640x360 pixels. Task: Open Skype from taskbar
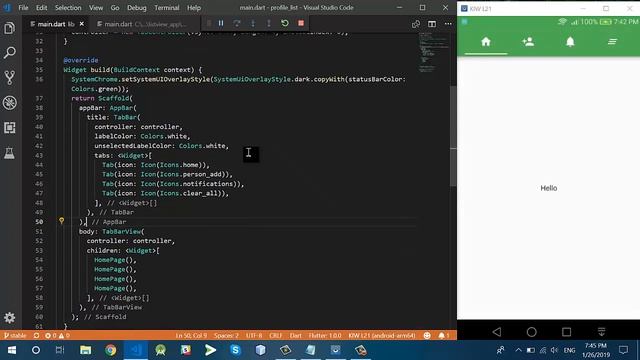235,350
